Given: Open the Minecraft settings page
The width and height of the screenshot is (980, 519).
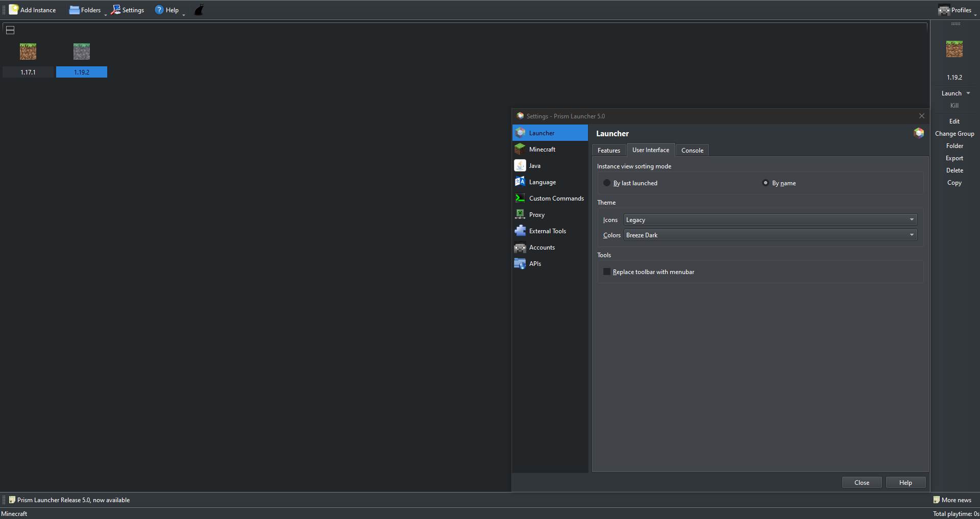Looking at the screenshot, I should [x=550, y=150].
